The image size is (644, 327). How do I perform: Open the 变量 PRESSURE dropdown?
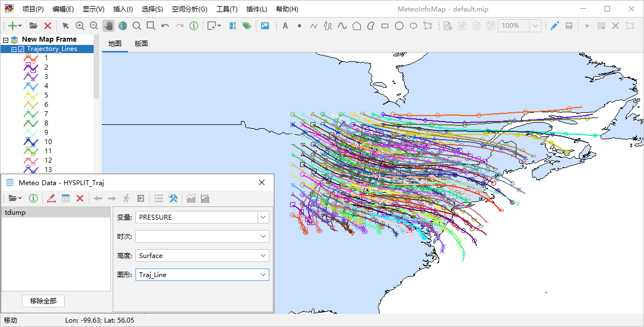[x=263, y=217]
